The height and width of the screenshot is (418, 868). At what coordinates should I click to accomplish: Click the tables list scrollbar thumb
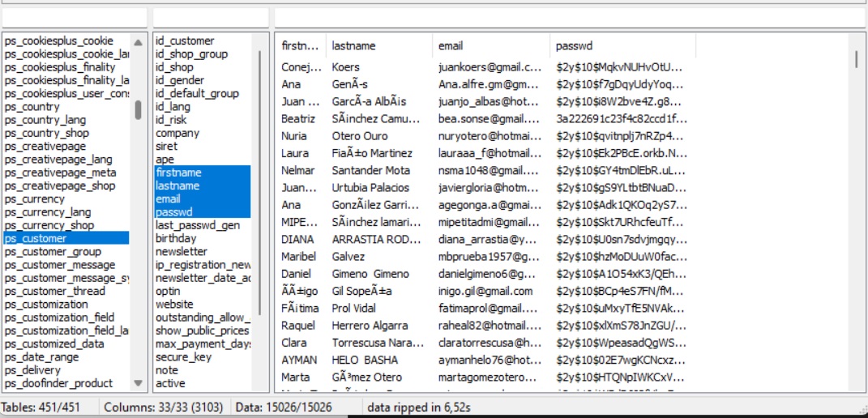point(138,109)
